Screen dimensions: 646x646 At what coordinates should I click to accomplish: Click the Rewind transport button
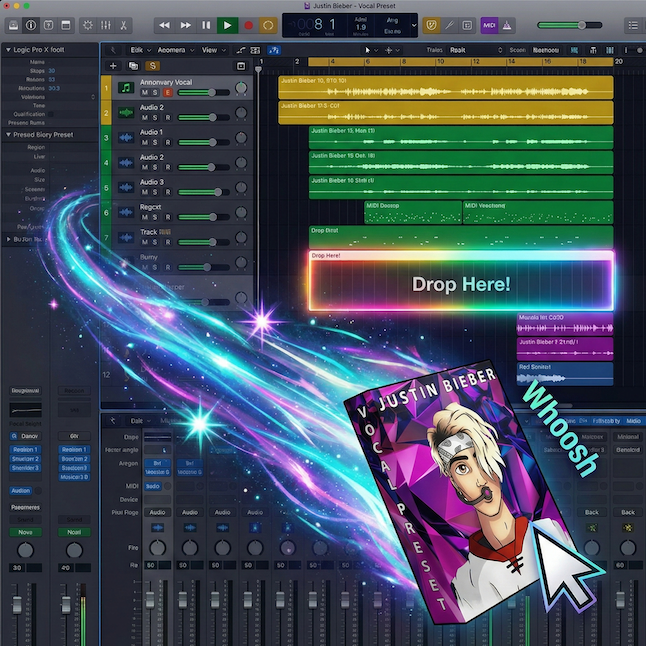[x=164, y=26]
